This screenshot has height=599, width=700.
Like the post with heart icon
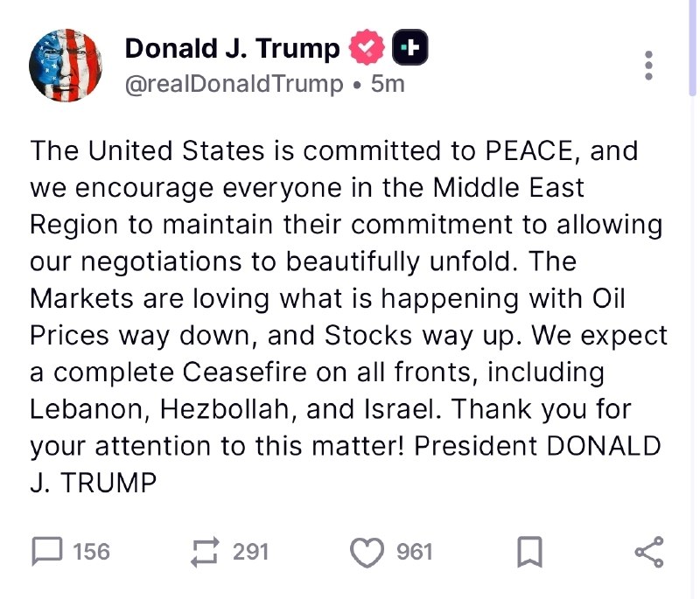click(x=367, y=552)
